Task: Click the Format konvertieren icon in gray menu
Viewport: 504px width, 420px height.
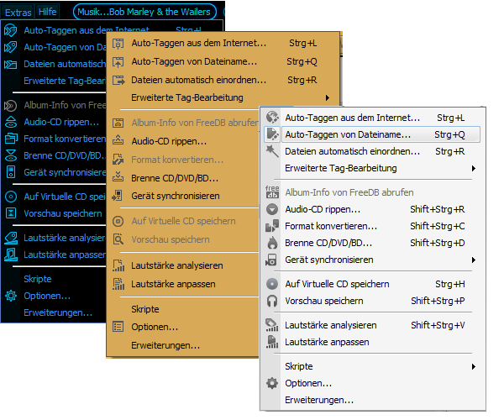Action: tap(272, 226)
